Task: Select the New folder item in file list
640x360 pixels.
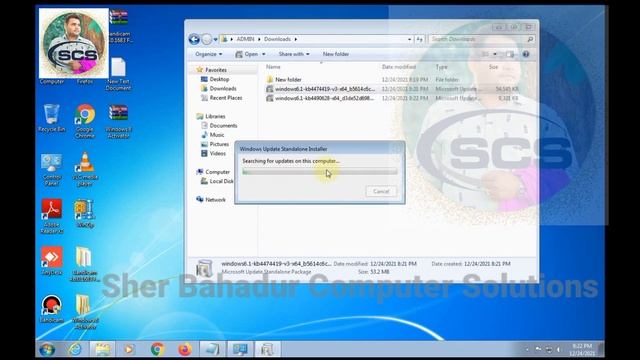Action: click(x=284, y=80)
